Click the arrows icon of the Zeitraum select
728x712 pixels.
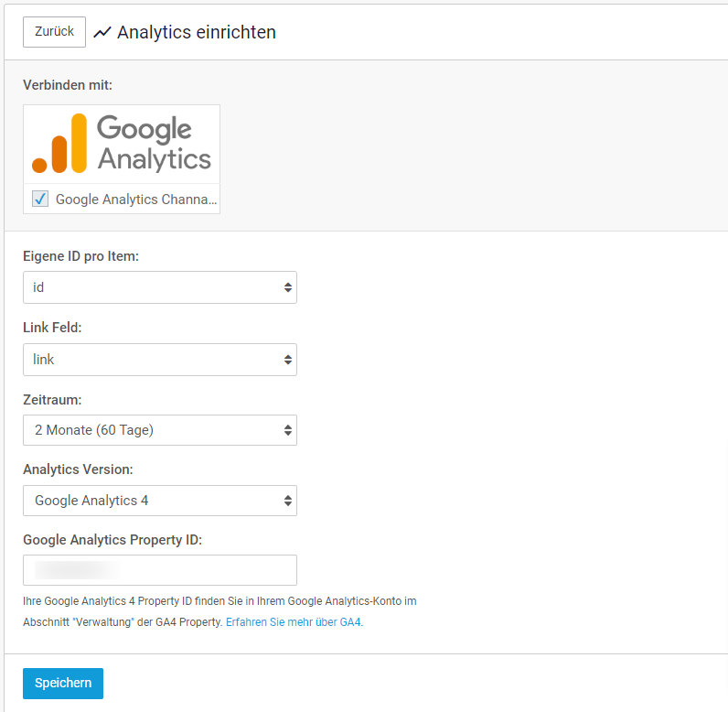click(x=288, y=430)
